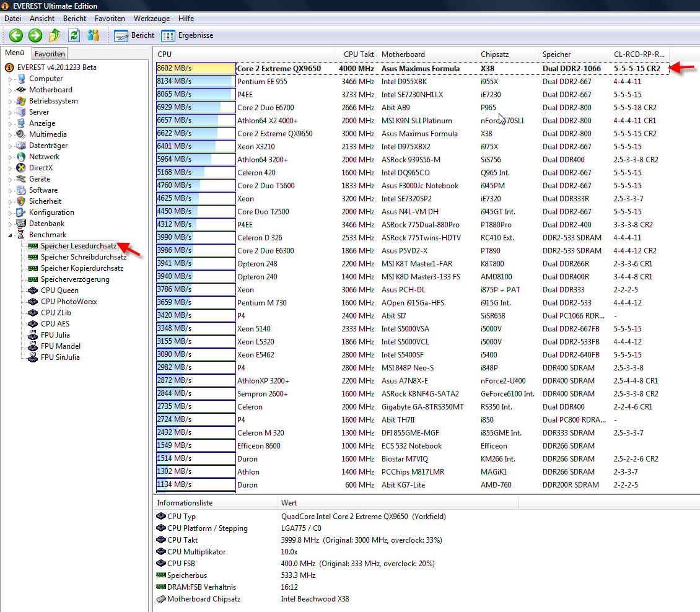Sort by Motherboard column header in results list
The image size is (700, 612).
[427, 55]
